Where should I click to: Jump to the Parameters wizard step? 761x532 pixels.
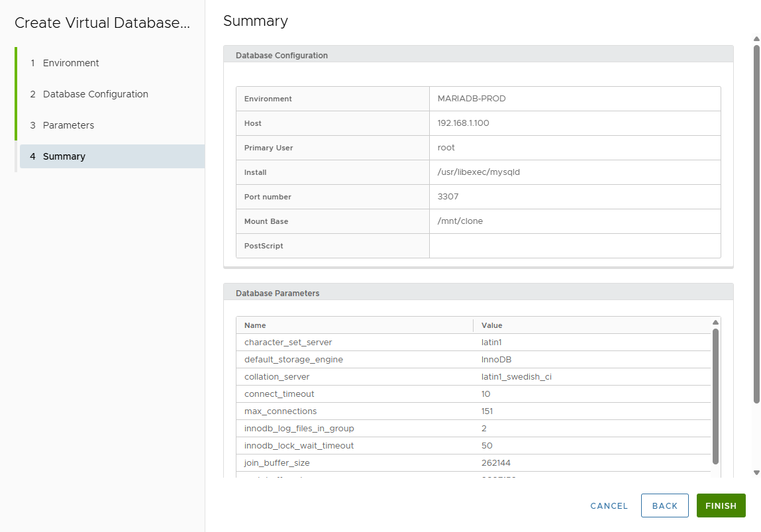(68, 125)
